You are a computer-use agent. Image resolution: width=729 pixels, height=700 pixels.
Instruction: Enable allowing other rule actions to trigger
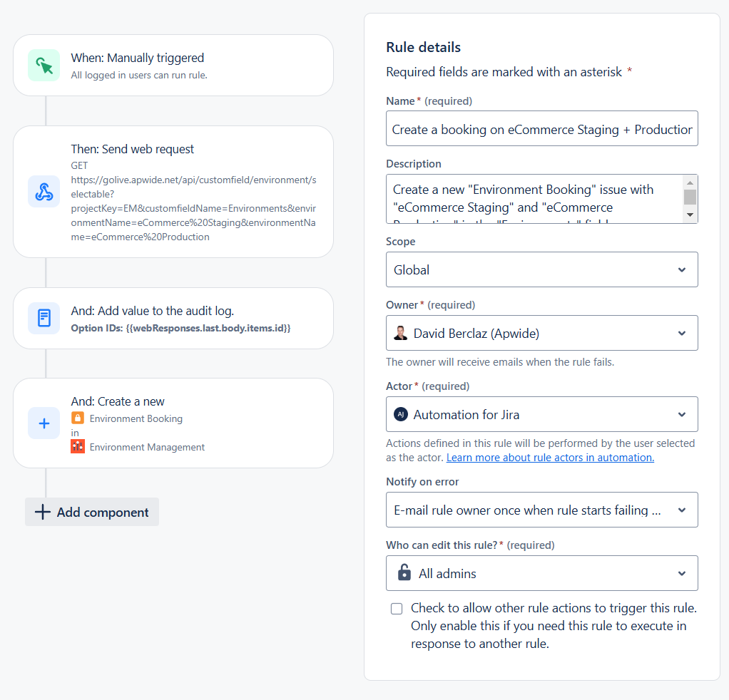(x=397, y=609)
